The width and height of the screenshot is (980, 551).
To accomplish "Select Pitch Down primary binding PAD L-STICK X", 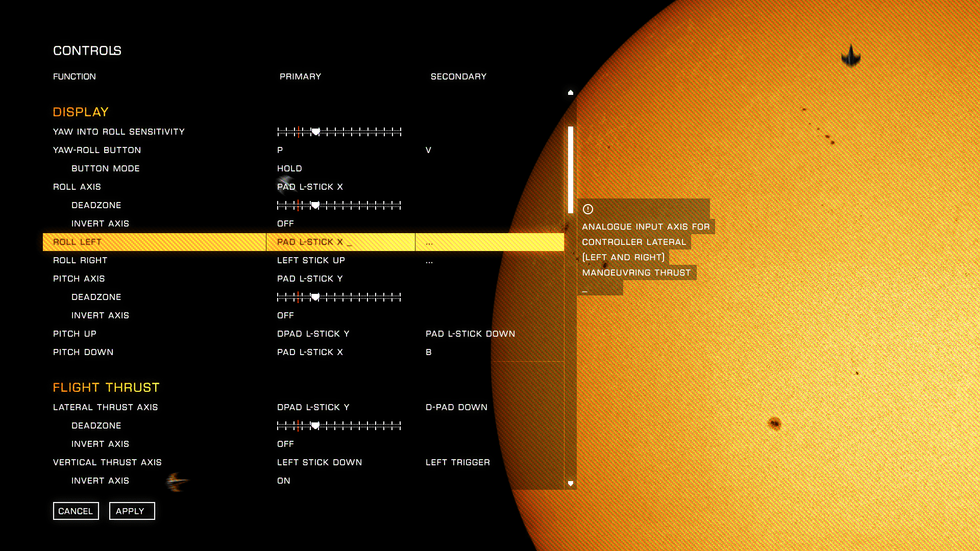I will (x=310, y=352).
